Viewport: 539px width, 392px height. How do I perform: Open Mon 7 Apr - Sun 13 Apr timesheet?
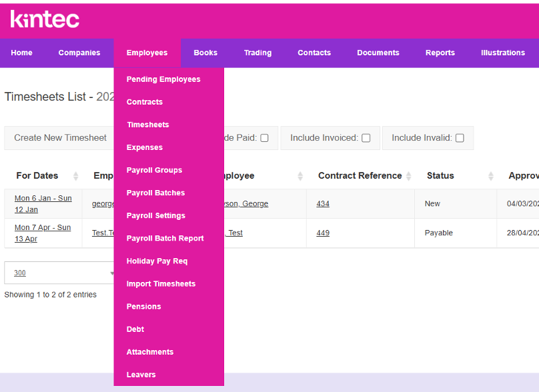click(x=43, y=233)
